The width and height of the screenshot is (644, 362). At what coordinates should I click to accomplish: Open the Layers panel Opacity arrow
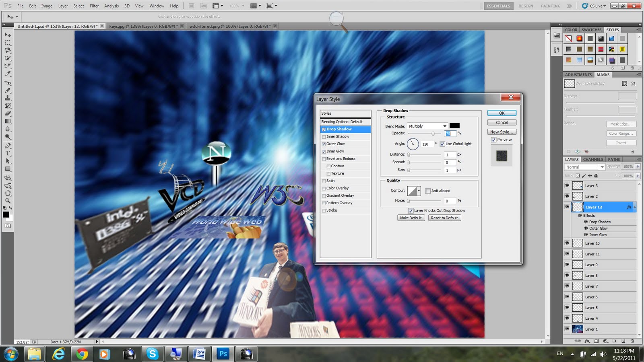coord(638,167)
